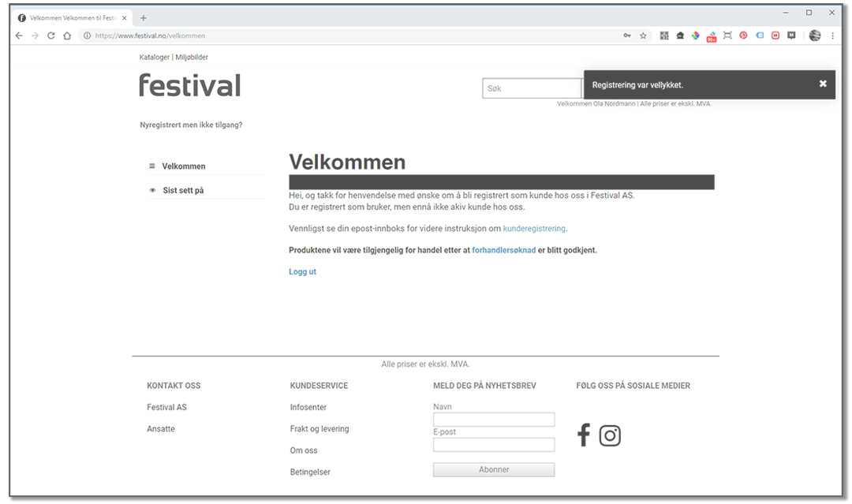Visit Festival's Facebook page
The height and width of the screenshot is (504, 852).
(x=584, y=435)
